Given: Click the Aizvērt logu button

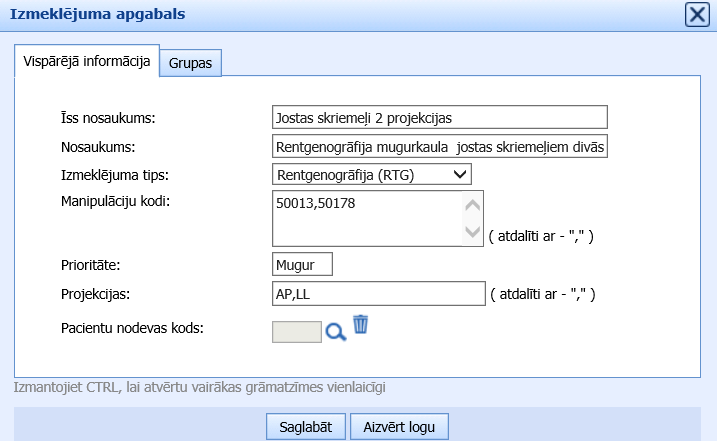Looking at the screenshot, I should pos(399,426).
